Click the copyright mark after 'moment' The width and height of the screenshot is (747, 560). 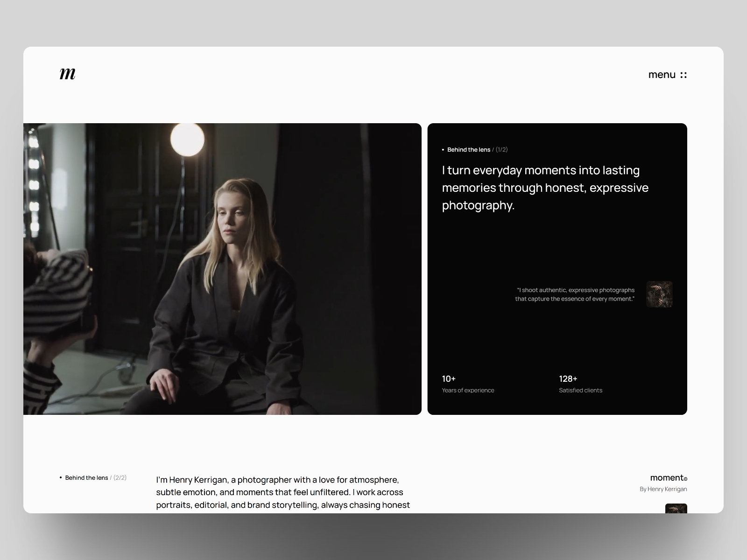tap(685, 479)
